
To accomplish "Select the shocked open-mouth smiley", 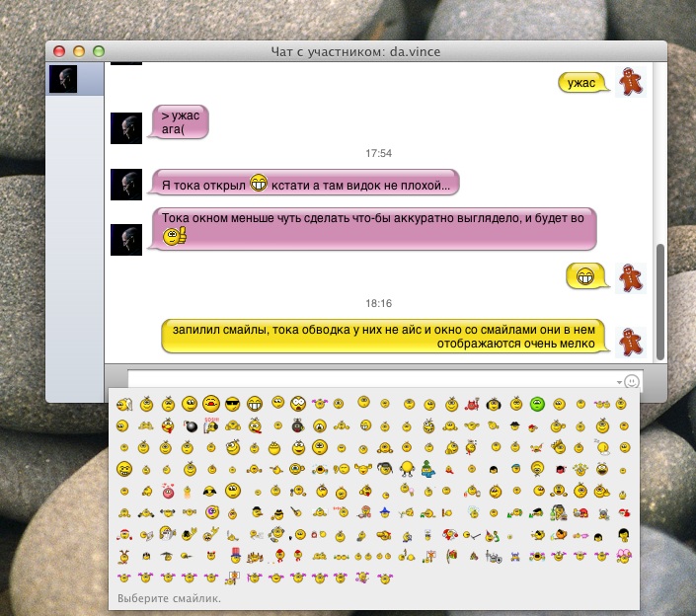I will [298, 404].
